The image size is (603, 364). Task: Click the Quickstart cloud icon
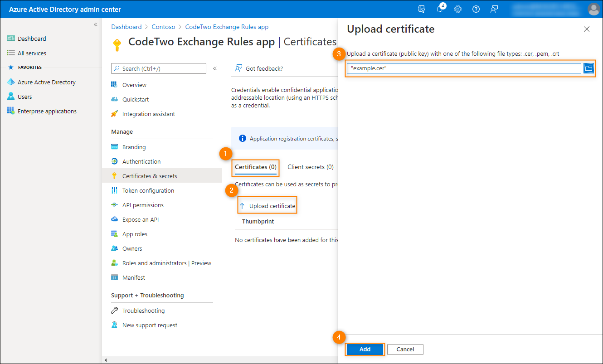(114, 99)
